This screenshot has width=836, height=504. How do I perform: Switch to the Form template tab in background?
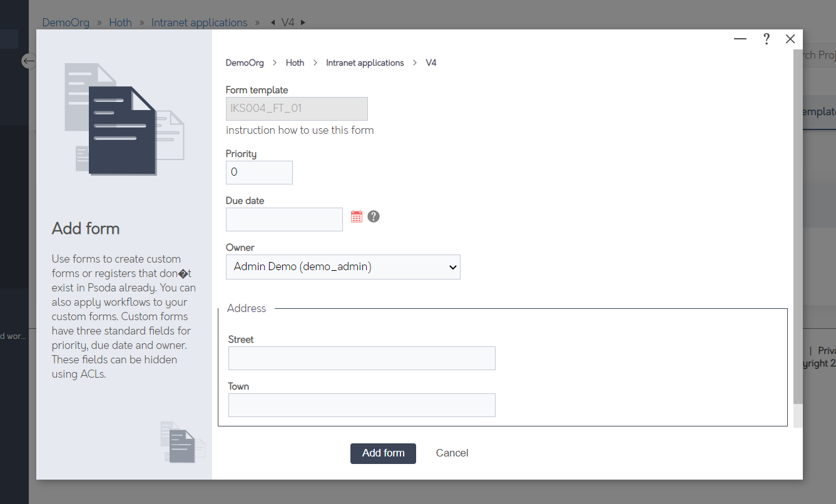pos(821,111)
